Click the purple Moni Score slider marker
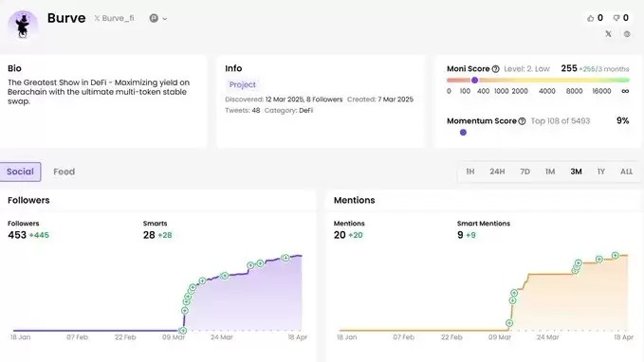Image resolution: width=644 pixels, height=362 pixels. (475, 80)
